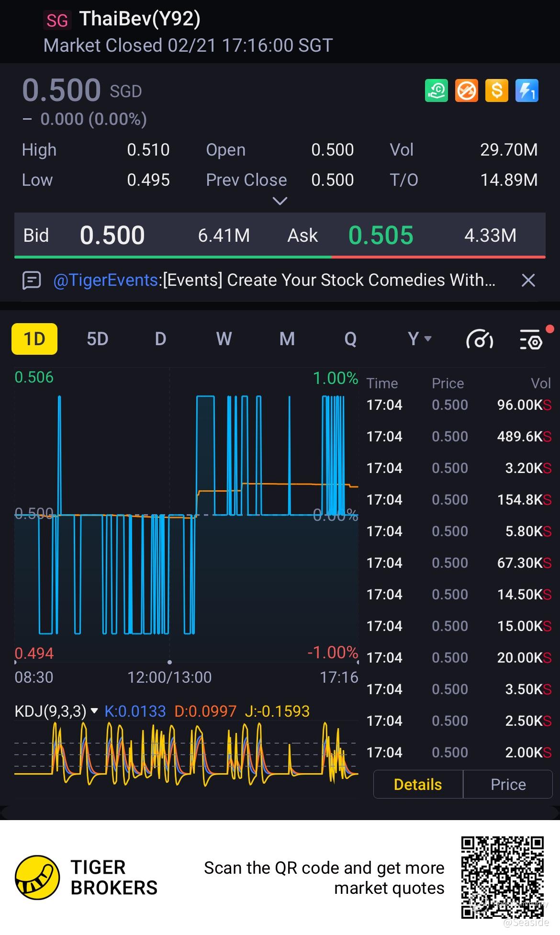
Task: Tap the KDJ indicator sub-chart
Action: 186,754
